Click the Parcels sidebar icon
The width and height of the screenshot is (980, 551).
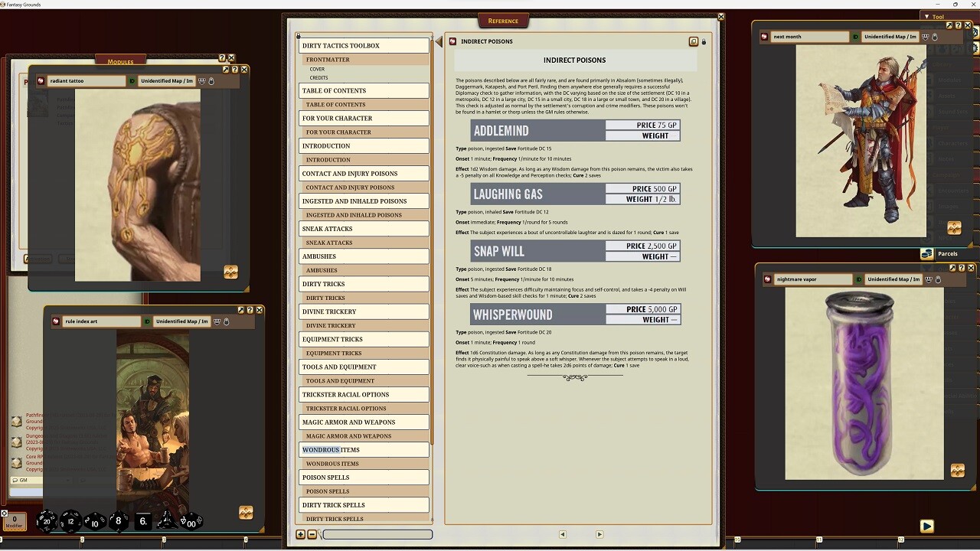[x=927, y=254]
